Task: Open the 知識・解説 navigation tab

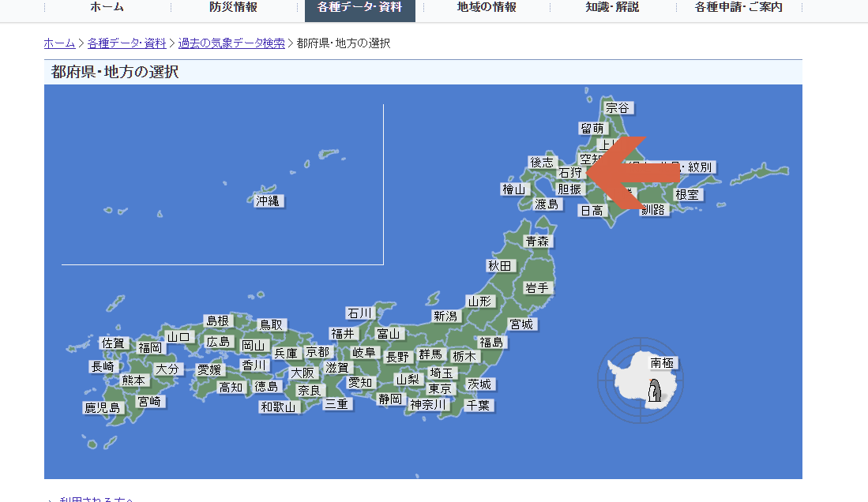Action: coord(613,8)
